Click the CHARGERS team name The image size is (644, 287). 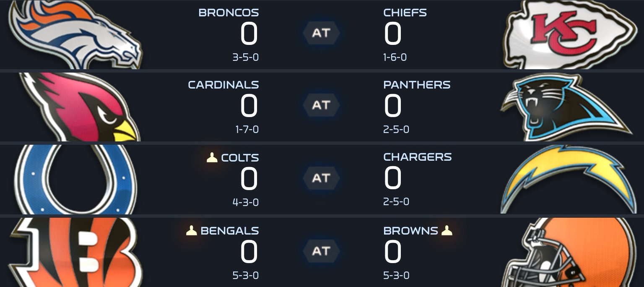pyautogui.click(x=418, y=157)
